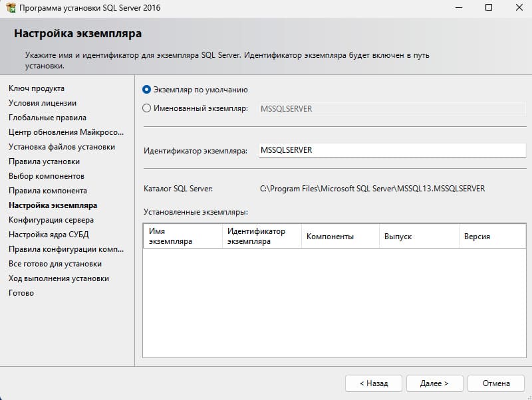Go to Выбор компонентов step
This screenshot has height=400, width=532.
pyautogui.click(x=47, y=176)
